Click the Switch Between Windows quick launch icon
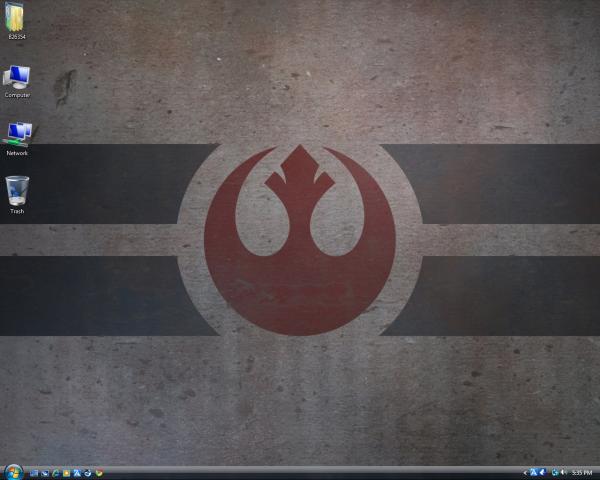This screenshot has width=600, height=480. point(45,473)
